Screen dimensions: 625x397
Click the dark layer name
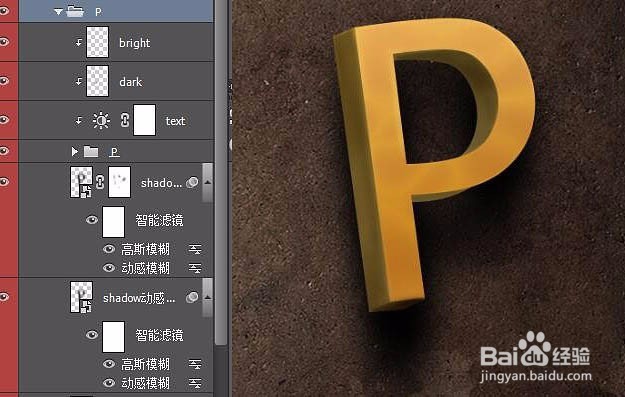pos(130,82)
